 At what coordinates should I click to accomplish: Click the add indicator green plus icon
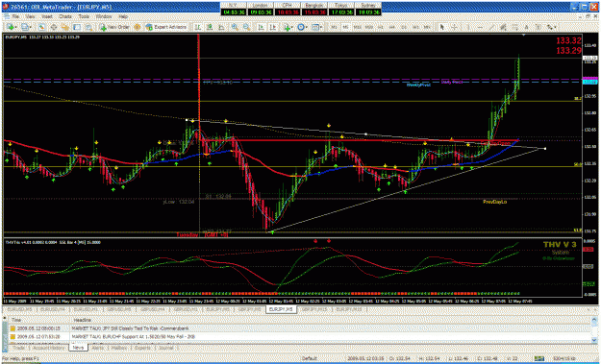[x=287, y=27]
